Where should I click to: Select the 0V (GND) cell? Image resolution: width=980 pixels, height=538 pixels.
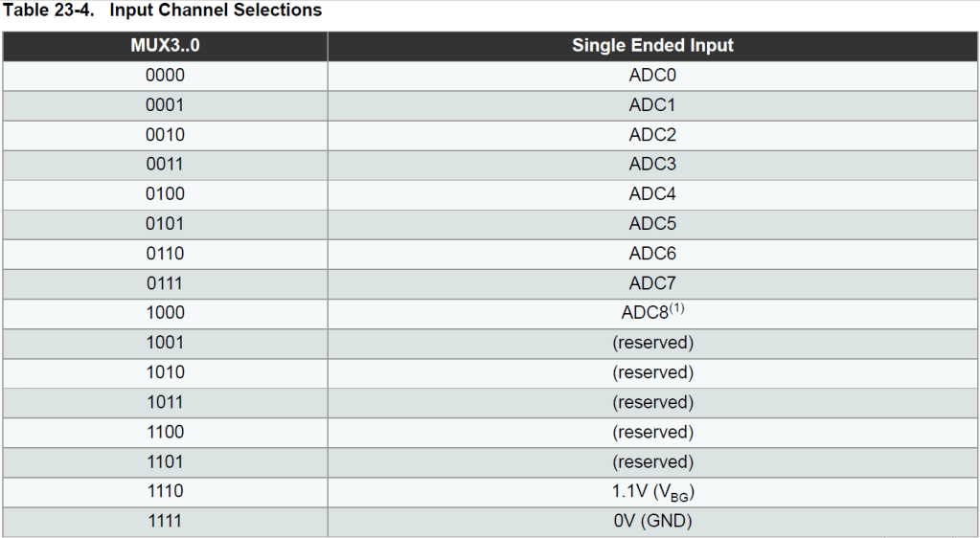pyautogui.click(x=652, y=522)
